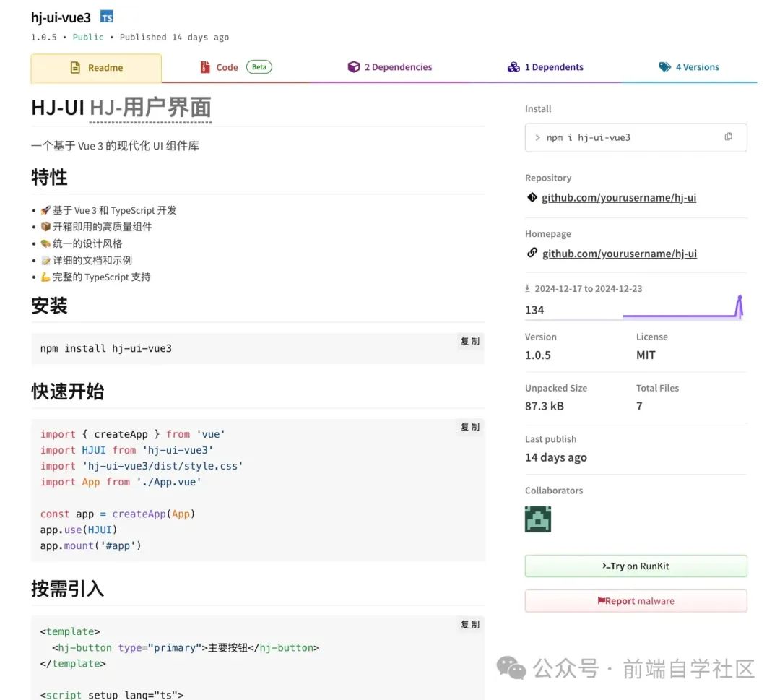
Task: Click the 安装 section heading
Action: [49, 306]
